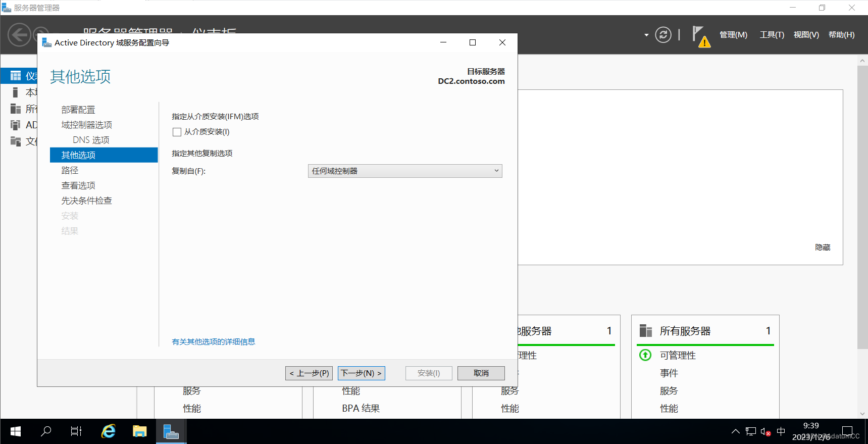Open the 管理(M) menu
The image size is (868, 444).
pos(733,35)
